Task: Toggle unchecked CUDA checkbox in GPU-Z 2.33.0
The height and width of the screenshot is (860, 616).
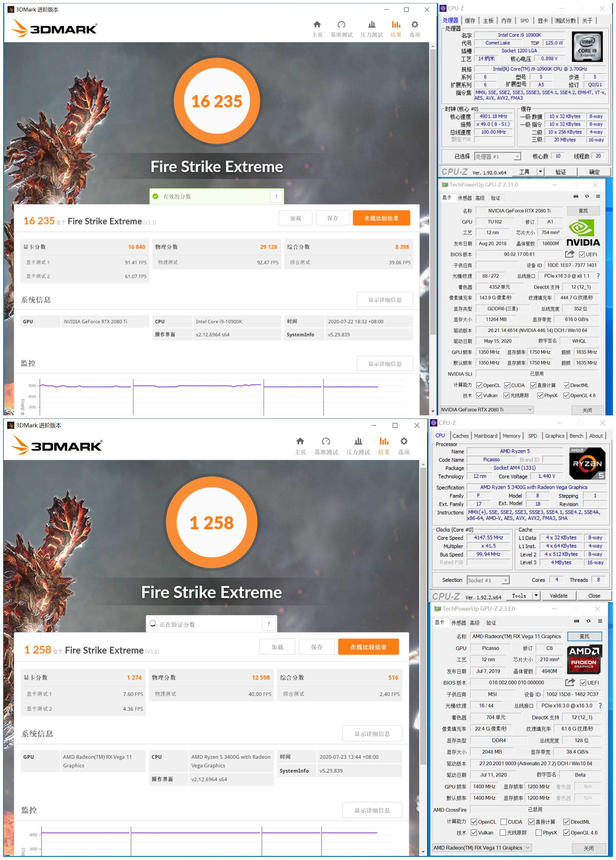Action: pyautogui.click(x=504, y=822)
